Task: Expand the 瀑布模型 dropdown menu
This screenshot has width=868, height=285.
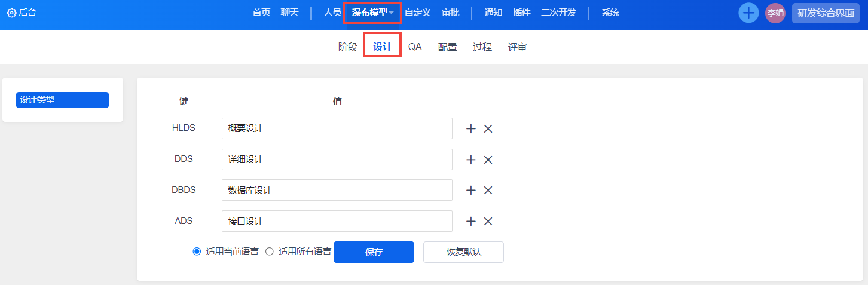Action: click(372, 13)
